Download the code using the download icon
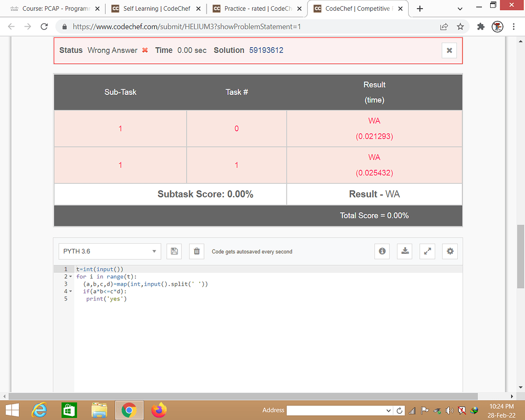 pyautogui.click(x=405, y=251)
